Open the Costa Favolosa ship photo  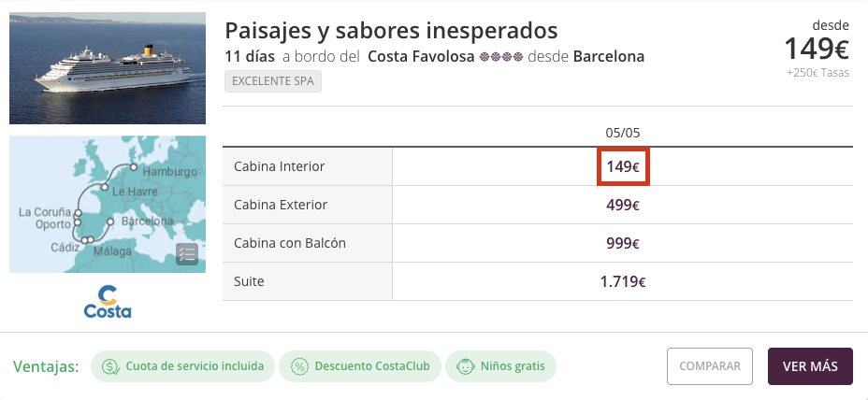[x=108, y=68]
